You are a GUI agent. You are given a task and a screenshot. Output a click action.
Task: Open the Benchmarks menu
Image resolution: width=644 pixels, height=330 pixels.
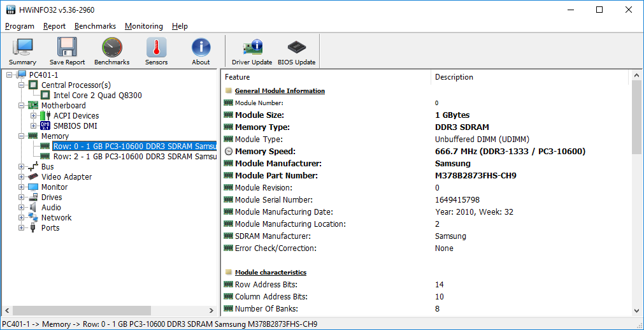click(96, 26)
